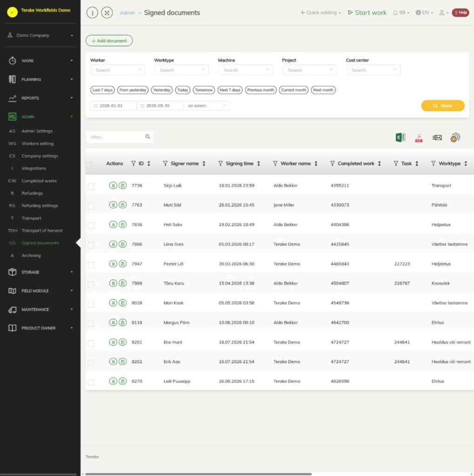Image resolution: width=474 pixels, height=476 pixels.
Task: Open the Cost center search dropdown
Action: (374, 70)
